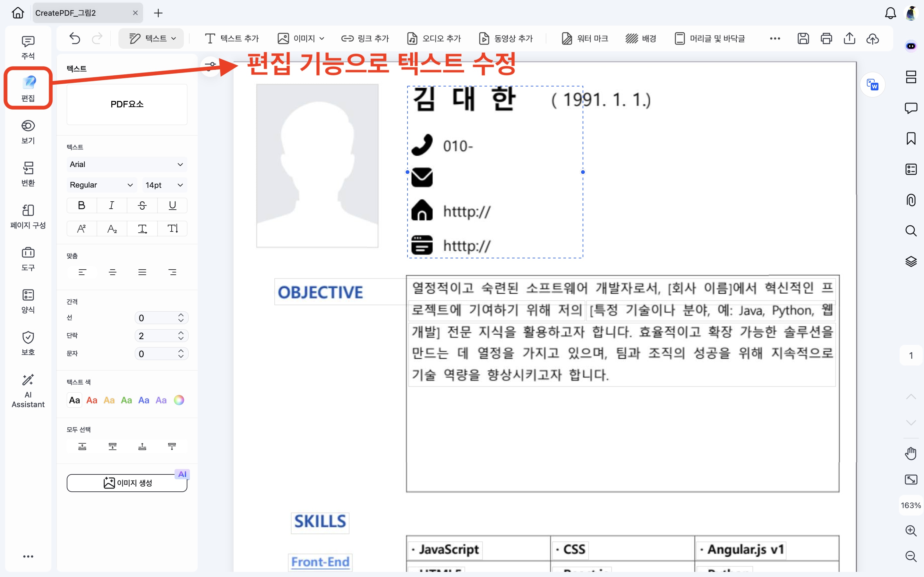Open the 페이지 구성 panel
The height and width of the screenshot is (577, 924).
[28, 216]
